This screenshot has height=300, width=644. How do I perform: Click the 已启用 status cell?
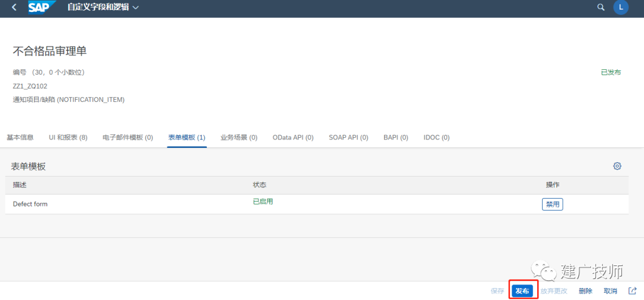(x=263, y=202)
